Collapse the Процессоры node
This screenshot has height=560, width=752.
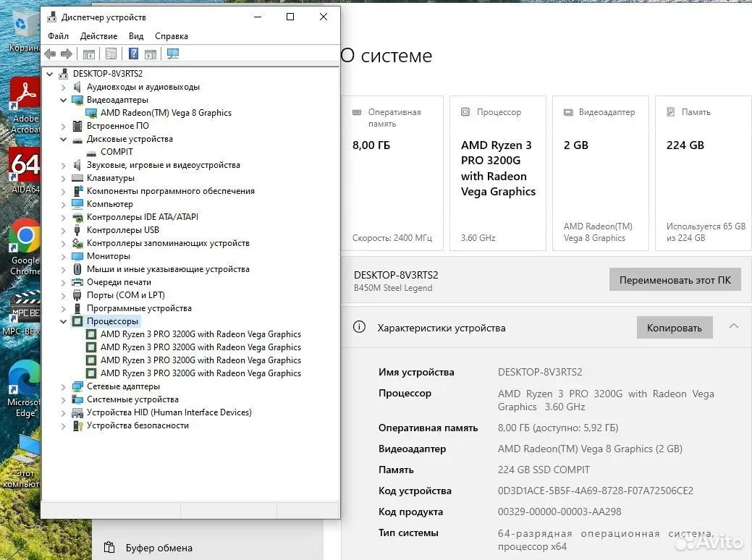[x=63, y=321]
